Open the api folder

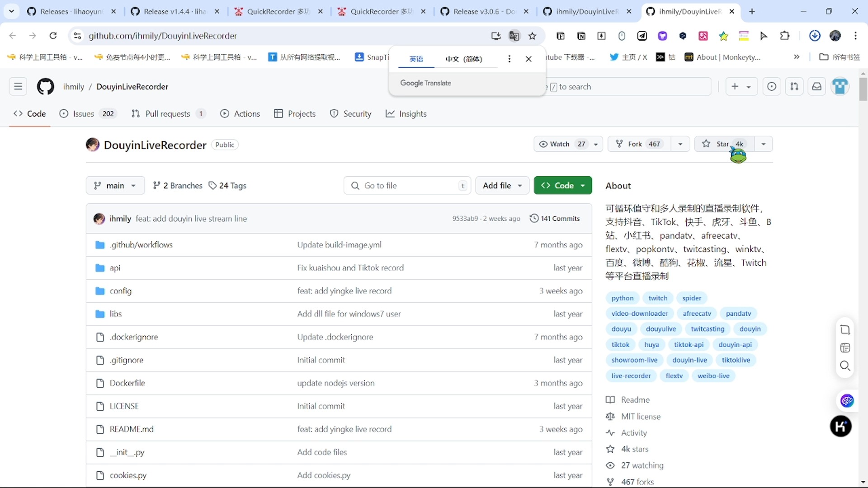115,268
